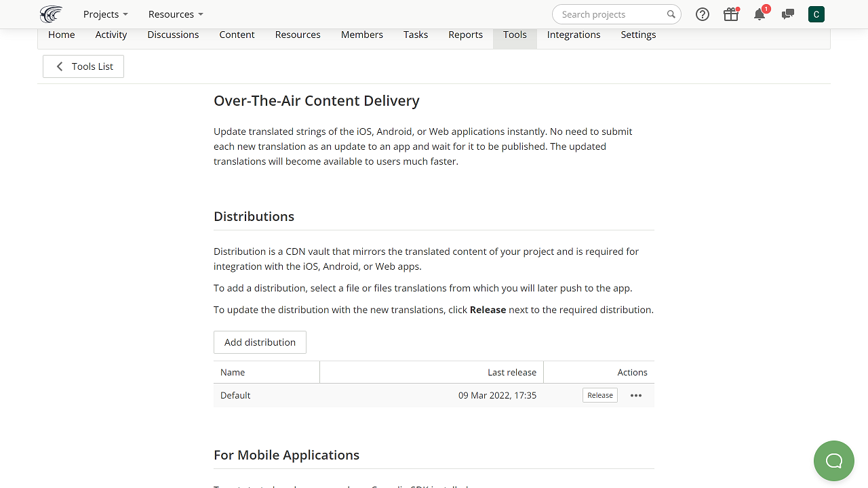Click the Crowdin logo icon
This screenshot has height=488, width=868.
coord(51,14)
